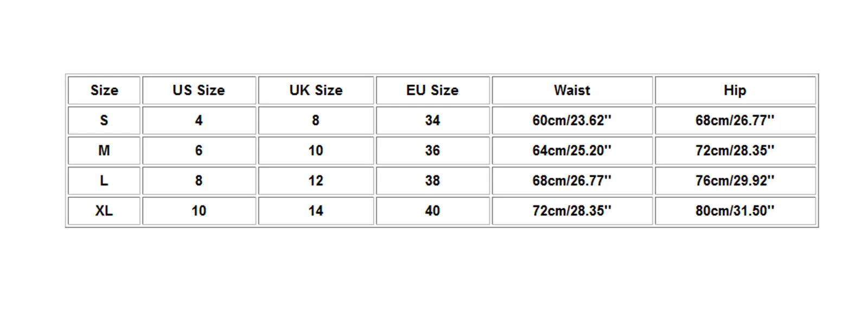The image size is (868, 322).
Task: Select the EU Size column header
Action: click(x=432, y=90)
